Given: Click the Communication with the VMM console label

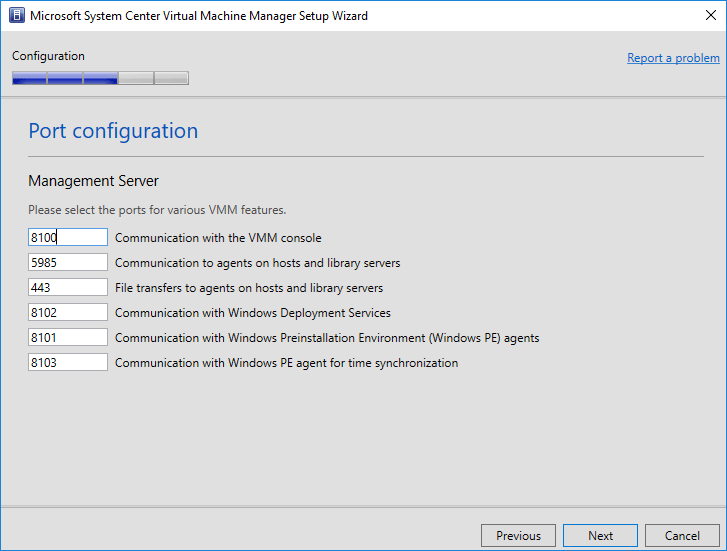Looking at the screenshot, I should [218, 238].
